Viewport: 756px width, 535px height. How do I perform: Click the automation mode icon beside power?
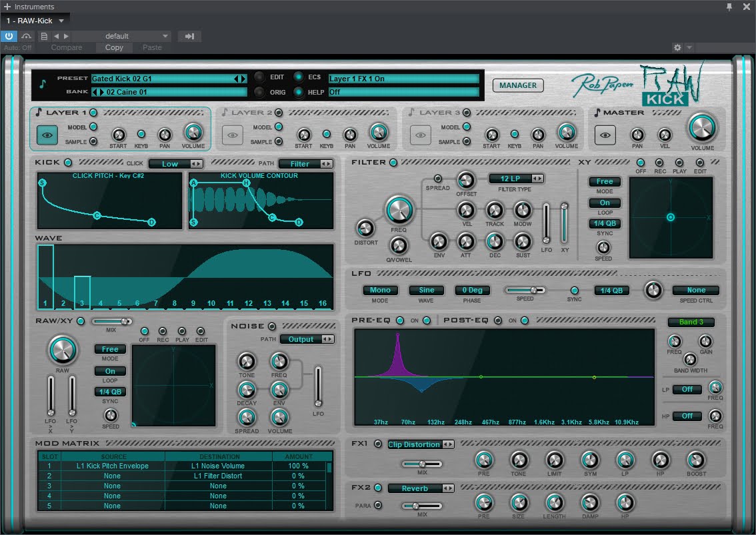26,36
